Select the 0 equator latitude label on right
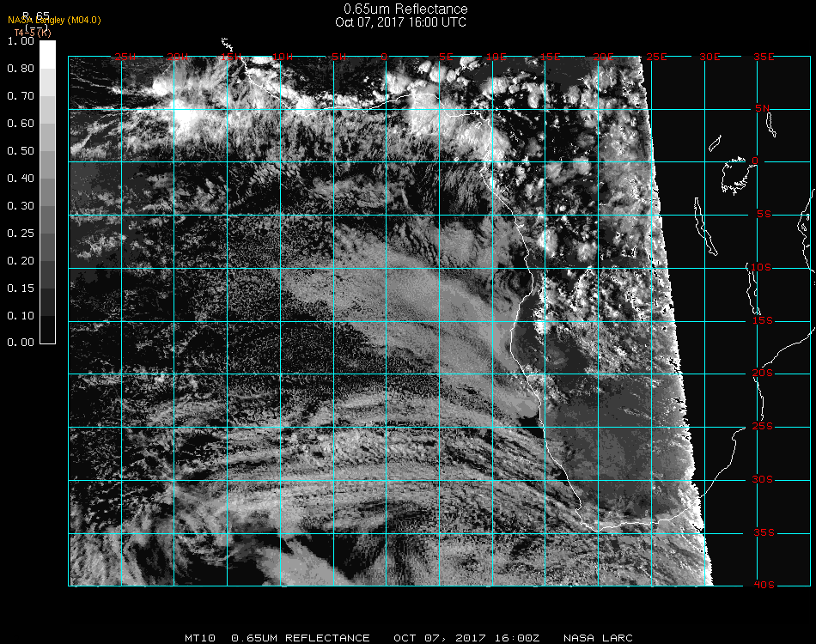 755,161
